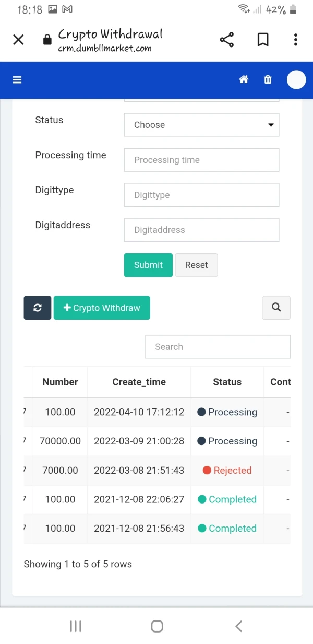This screenshot has height=644, width=313.
Task: Click the Showing 1 to 5 rows text
Action: pyautogui.click(x=78, y=564)
